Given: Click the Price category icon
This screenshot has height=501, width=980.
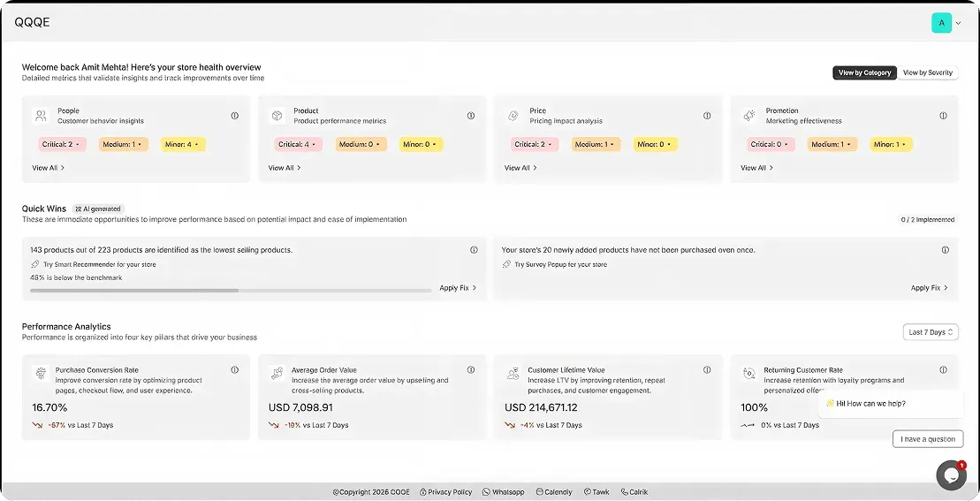Looking at the screenshot, I should pyautogui.click(x=513, y=116).
